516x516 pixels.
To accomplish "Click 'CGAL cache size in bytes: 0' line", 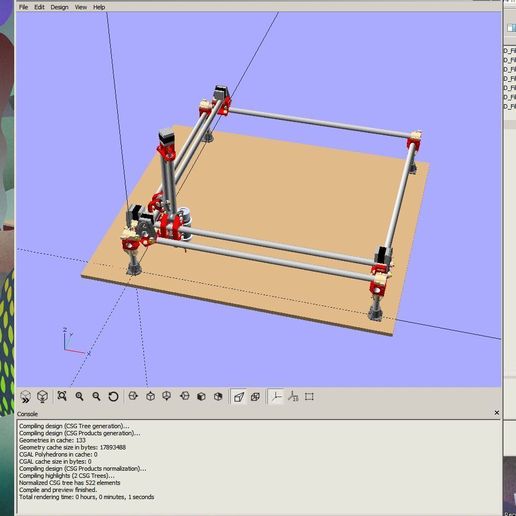I will tap(55, 461).
